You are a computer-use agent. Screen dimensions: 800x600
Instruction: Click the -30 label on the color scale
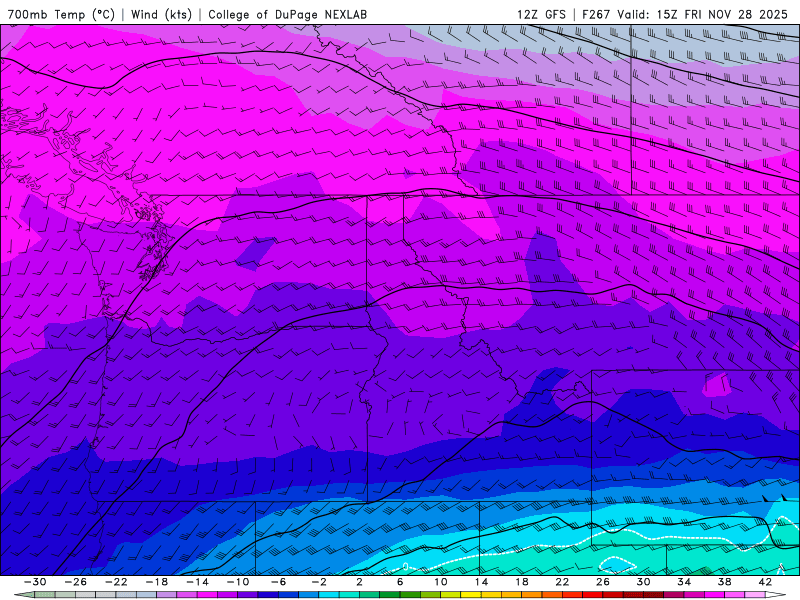tap(35, 582)
